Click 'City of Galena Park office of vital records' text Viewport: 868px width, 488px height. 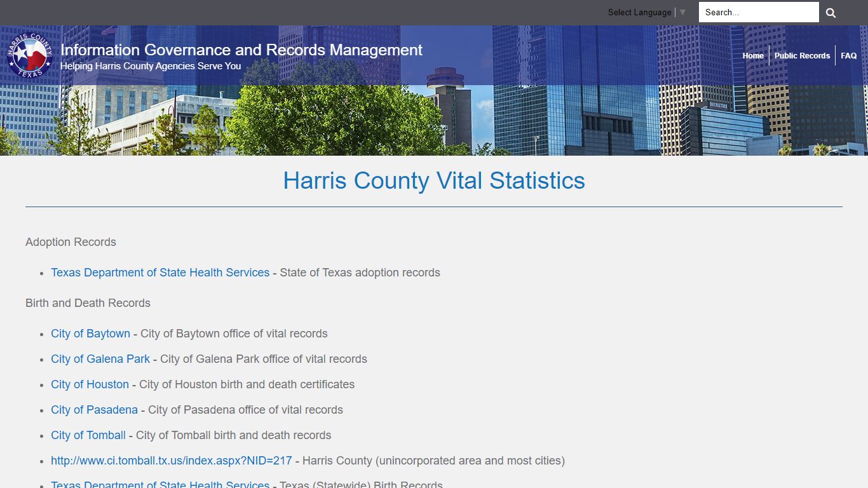(264, 359)
